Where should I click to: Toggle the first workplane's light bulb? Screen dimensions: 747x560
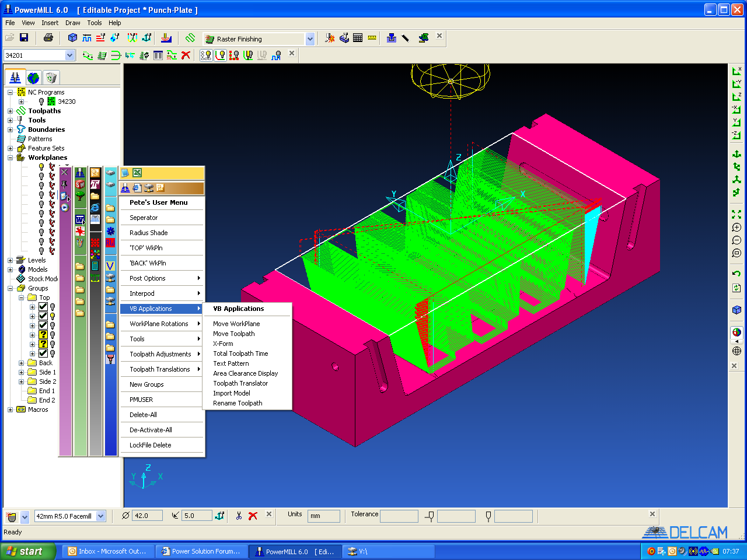tap(41, 167)
